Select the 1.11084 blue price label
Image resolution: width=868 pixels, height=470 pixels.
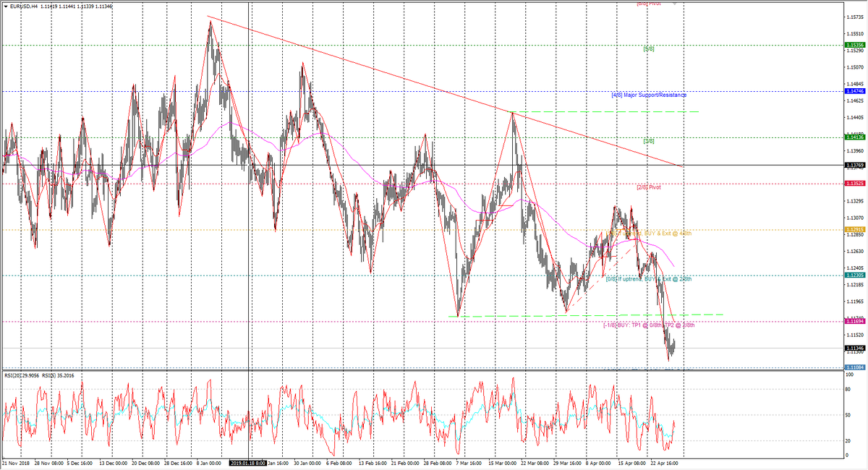point(854,367)
